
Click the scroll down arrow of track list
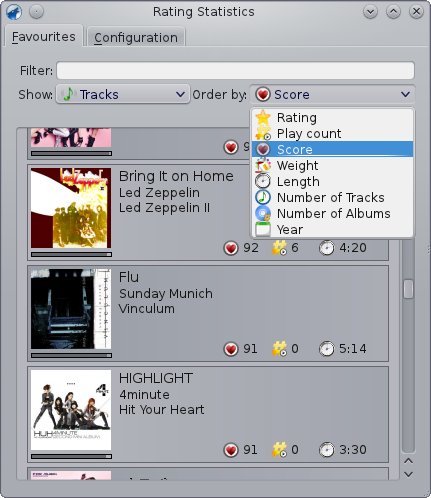pos(408,474)
